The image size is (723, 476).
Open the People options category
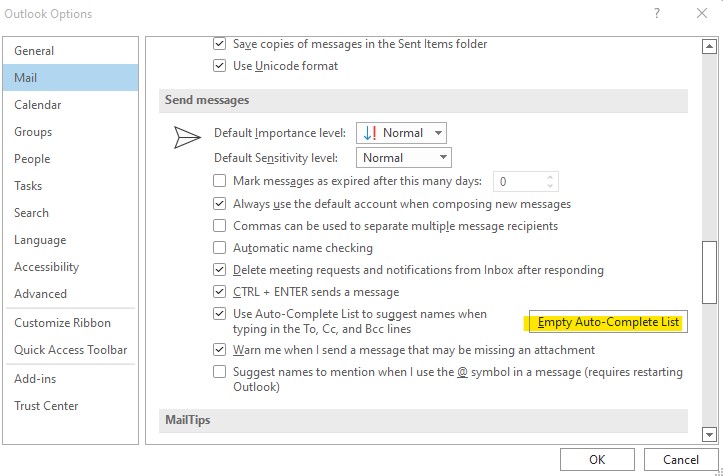click(70, 159)
